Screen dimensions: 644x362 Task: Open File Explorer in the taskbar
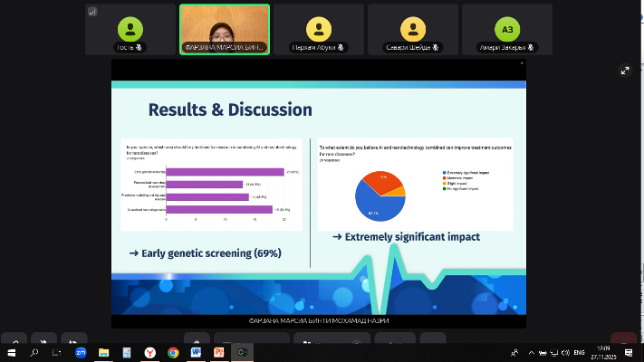[x=103, y=352]
